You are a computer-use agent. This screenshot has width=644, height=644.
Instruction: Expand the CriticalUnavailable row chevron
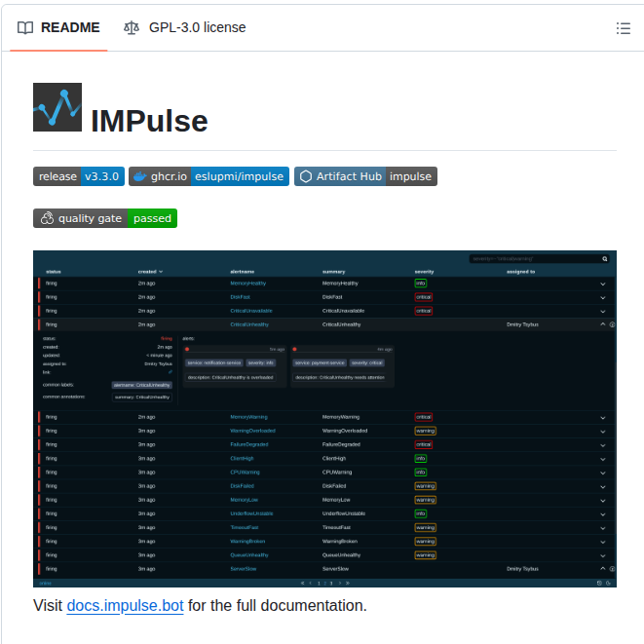[x=602, y=312]
